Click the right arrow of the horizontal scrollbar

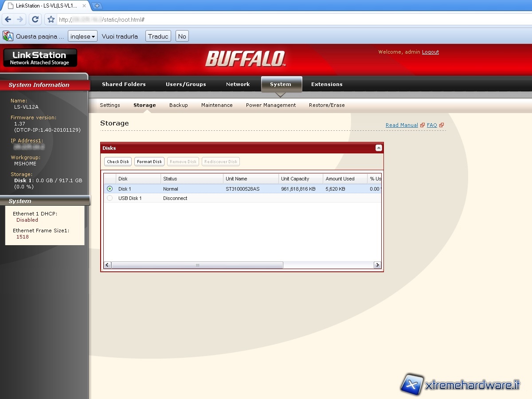pyautogui.click(x=377, y=265)
